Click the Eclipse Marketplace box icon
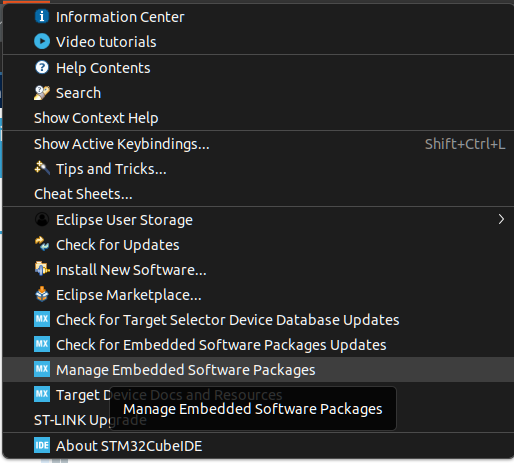Image resolution: width=514 pixels, height=463 pixels. tap(42, 294)
